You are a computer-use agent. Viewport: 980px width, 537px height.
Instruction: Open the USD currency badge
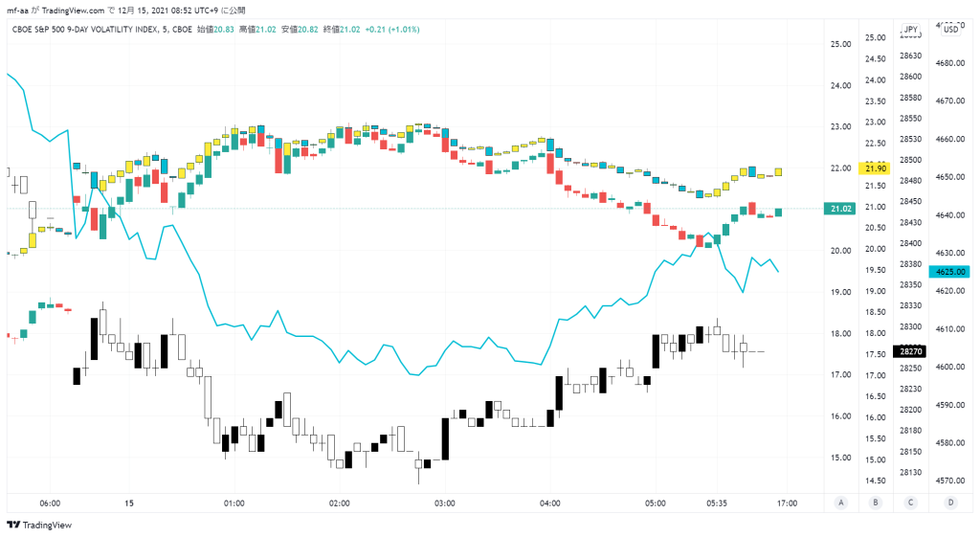(950, 30)
